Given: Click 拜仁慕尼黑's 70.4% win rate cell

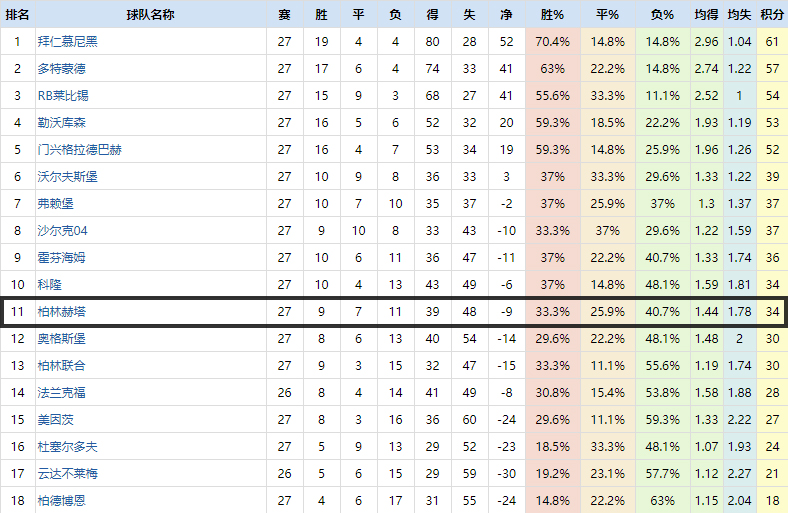Looking at the screenshot, I should [x=553, y=42].
